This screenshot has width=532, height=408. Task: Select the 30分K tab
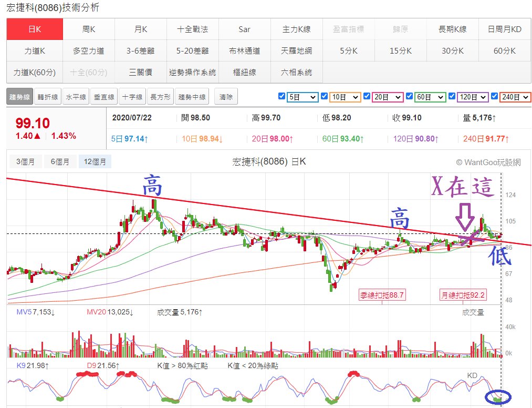tap(453, 51)
